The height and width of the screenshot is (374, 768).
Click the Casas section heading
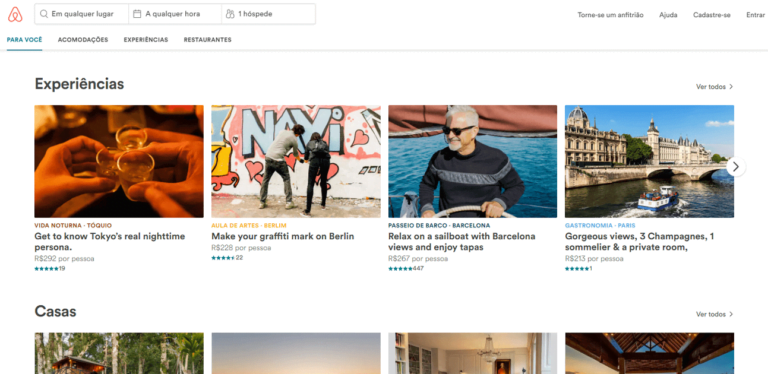click(55, 311)
